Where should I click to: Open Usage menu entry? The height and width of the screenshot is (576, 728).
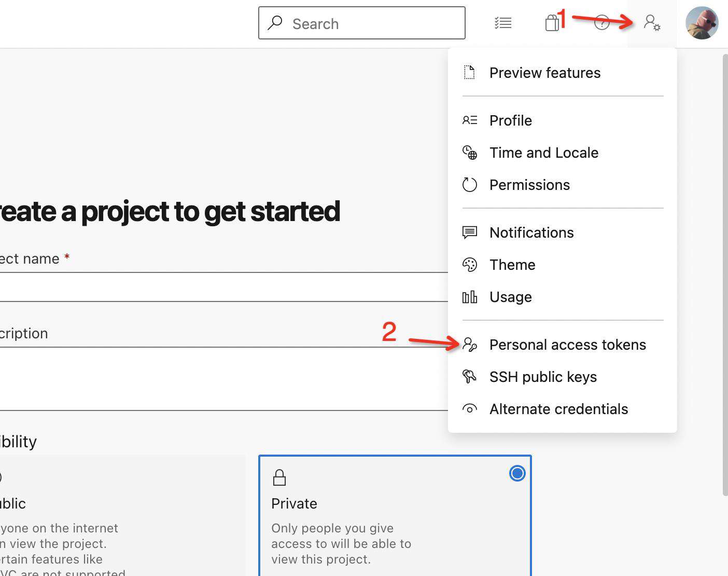coord(563,297)
